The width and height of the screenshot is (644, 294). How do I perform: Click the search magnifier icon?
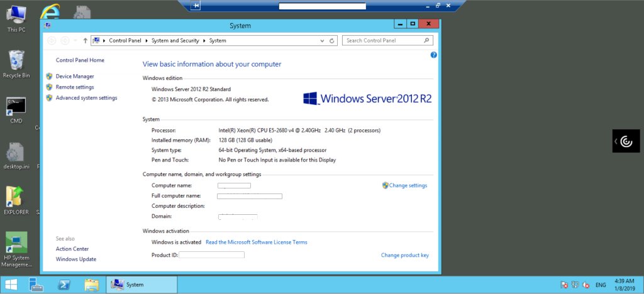(x=426, y=40)
